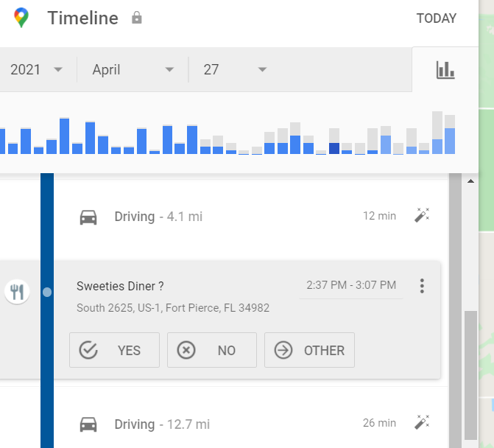Click the fork and knife restaurant icon
494x448 pixels.
click(x=17, y=292)
